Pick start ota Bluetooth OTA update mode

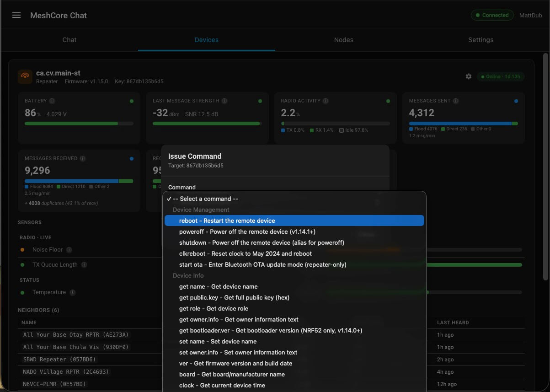tap(294, 264)
